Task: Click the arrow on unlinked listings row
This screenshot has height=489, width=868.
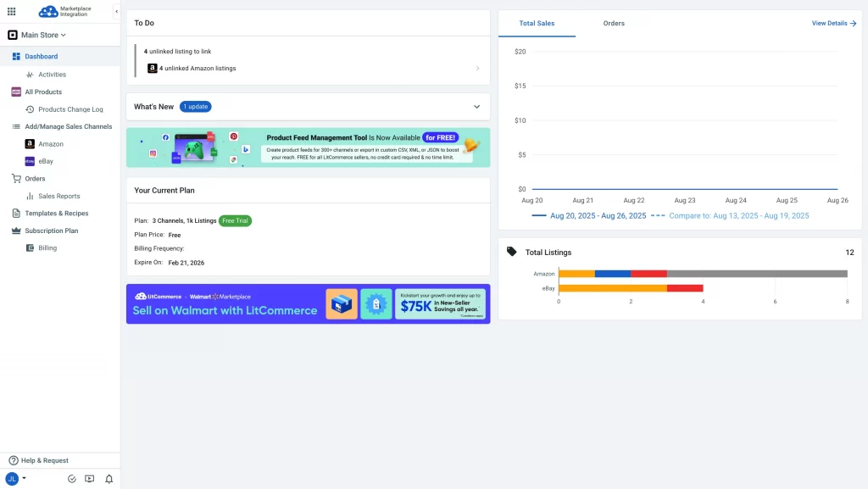Action: coord(478,69)
